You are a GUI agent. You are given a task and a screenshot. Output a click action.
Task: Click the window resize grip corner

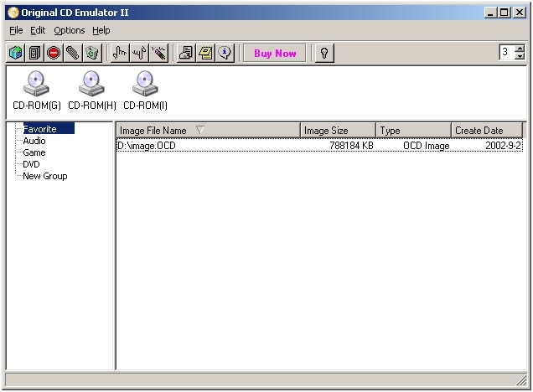tap(521, 380)
